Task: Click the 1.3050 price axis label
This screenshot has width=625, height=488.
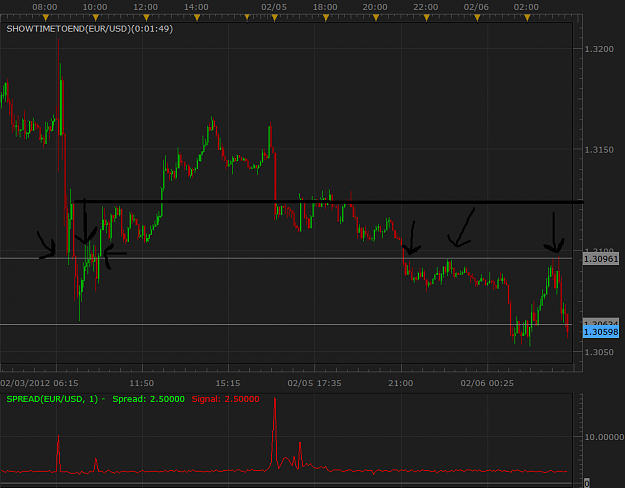Action: (599, 352)
